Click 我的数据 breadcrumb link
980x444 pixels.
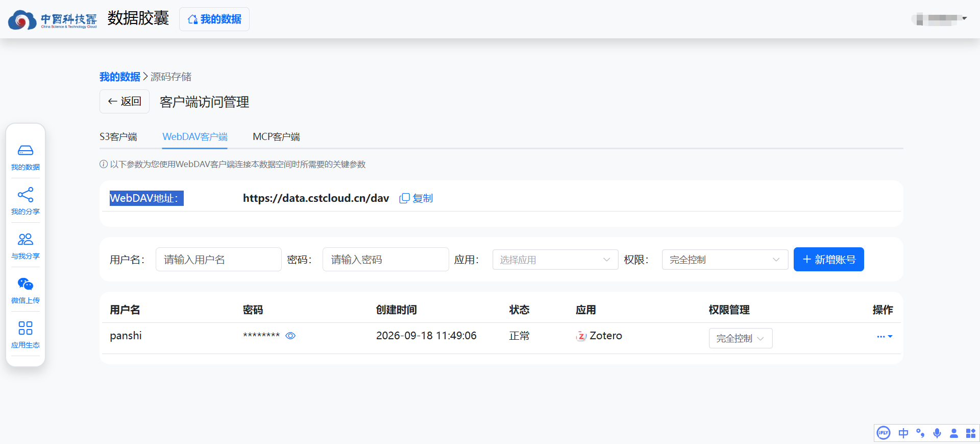click(120, 77)
